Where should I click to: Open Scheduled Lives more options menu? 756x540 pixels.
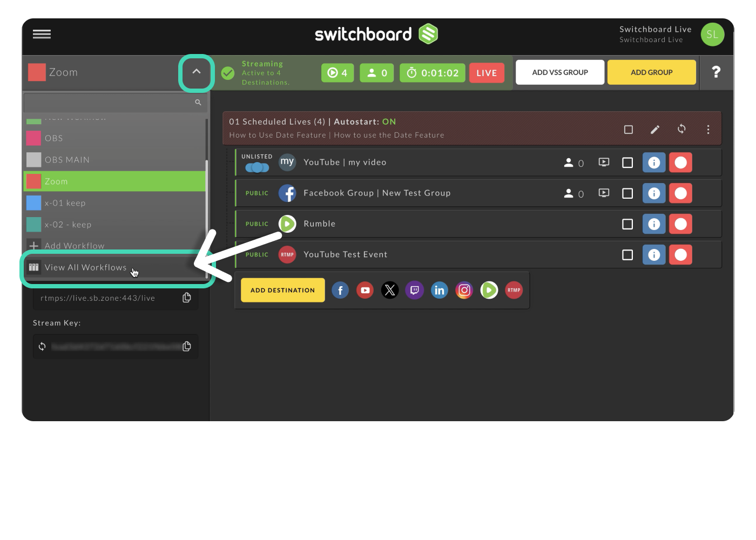(708, 130)
